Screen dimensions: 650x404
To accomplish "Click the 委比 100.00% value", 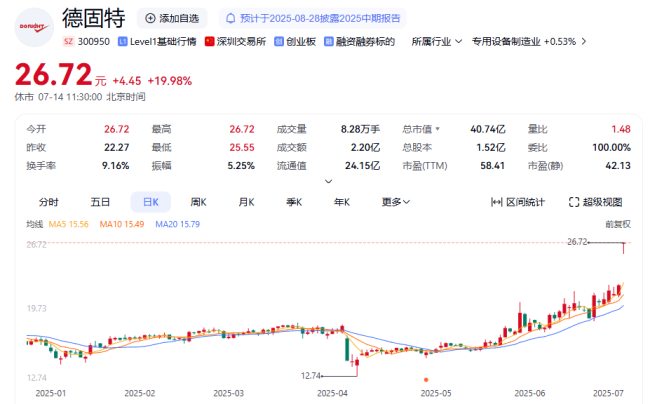I will pos(611,148).
